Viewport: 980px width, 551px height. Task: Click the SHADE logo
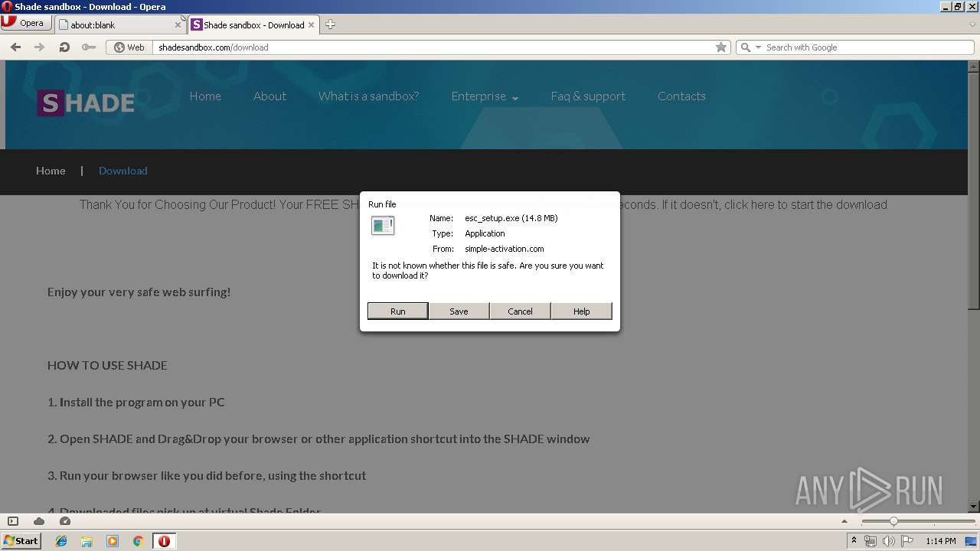tap(86, 103)
